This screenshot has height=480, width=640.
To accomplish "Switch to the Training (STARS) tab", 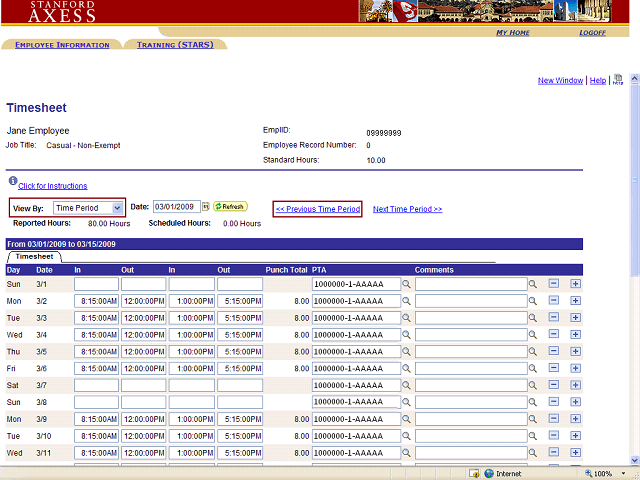I will point(174,45).
